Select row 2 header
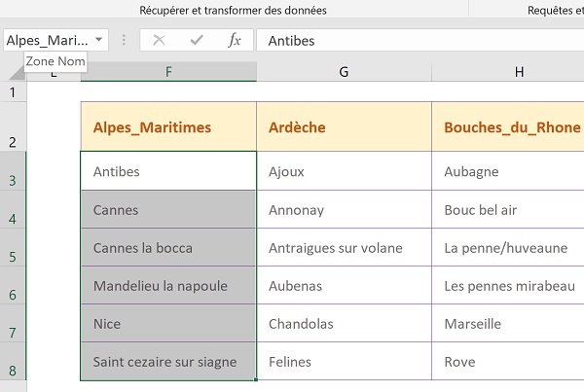The width and height of the screenshot is (584, 392). point(13,126)
